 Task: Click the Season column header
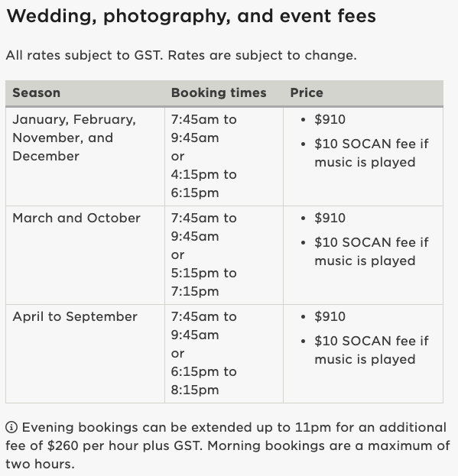pos(36,93)
